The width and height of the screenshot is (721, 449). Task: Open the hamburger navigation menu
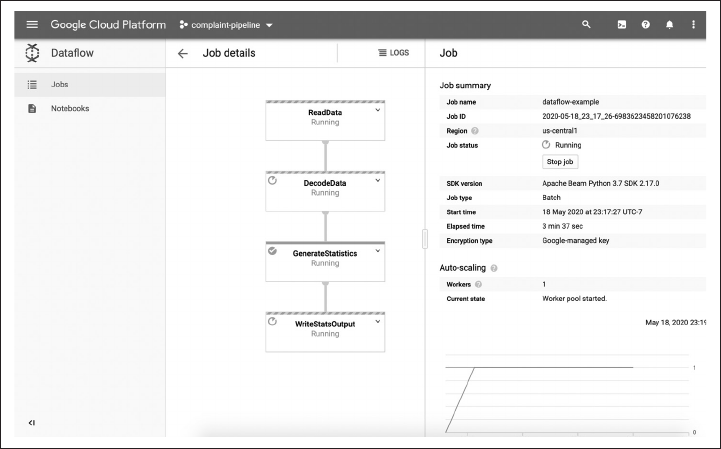32,24
